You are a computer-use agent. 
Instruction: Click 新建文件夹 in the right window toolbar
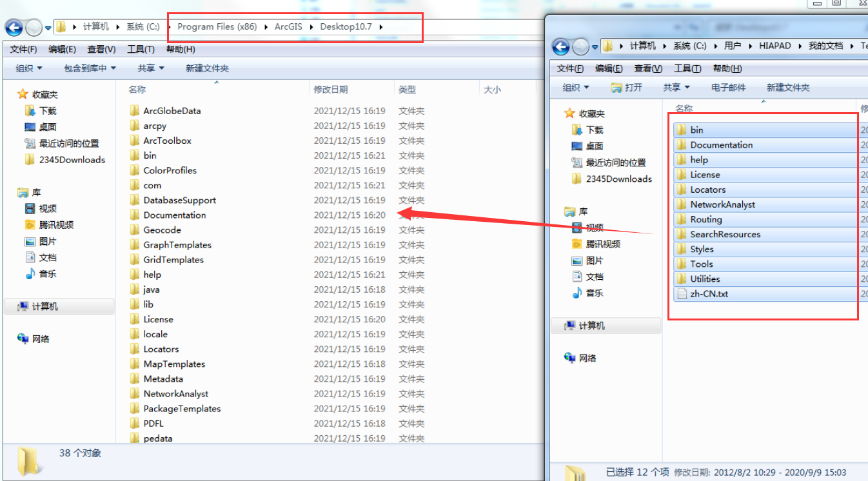coord(788,88)
